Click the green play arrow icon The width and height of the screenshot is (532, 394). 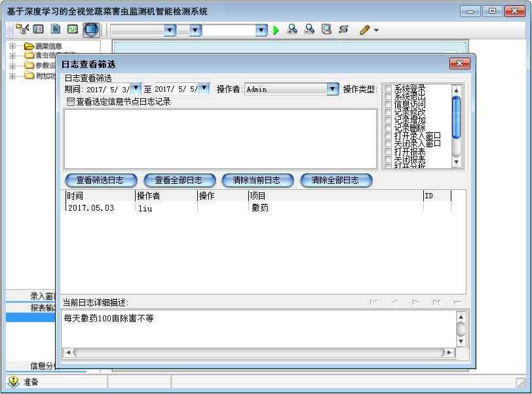276,30
